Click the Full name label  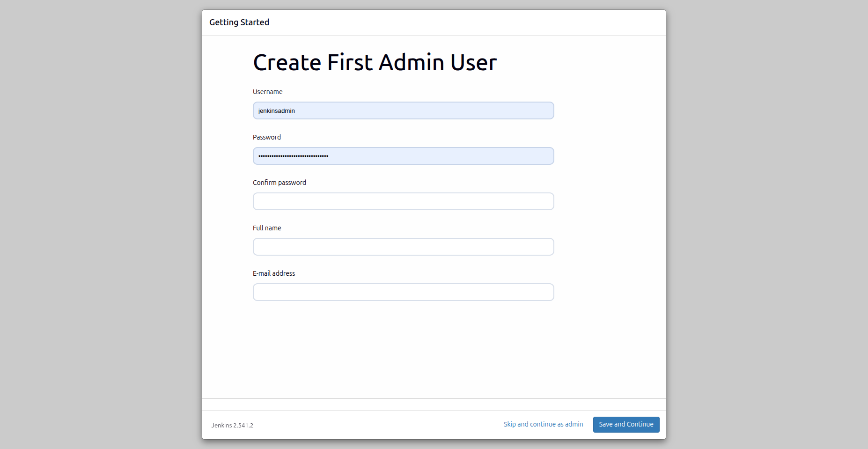tap(266, 228)
